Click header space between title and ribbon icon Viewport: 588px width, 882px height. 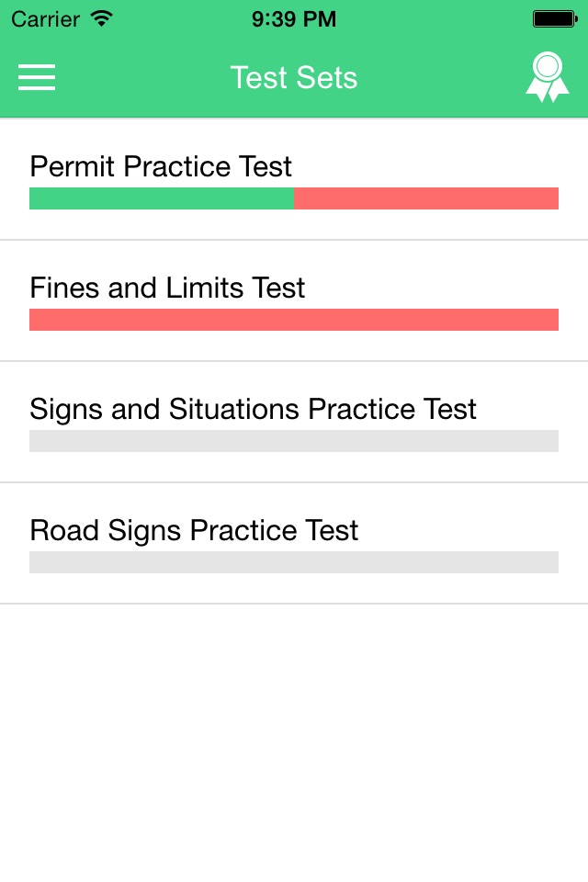click(441, 78)
